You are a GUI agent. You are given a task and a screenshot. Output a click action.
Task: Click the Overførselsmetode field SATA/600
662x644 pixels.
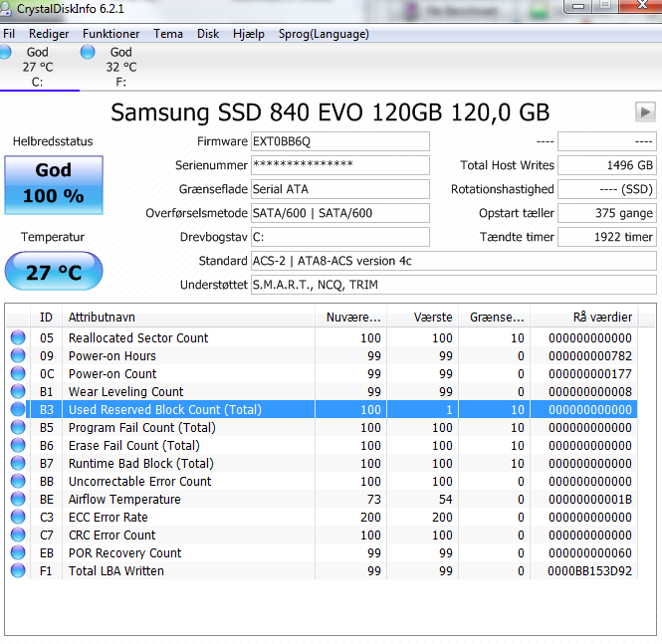tap(340, 213)
